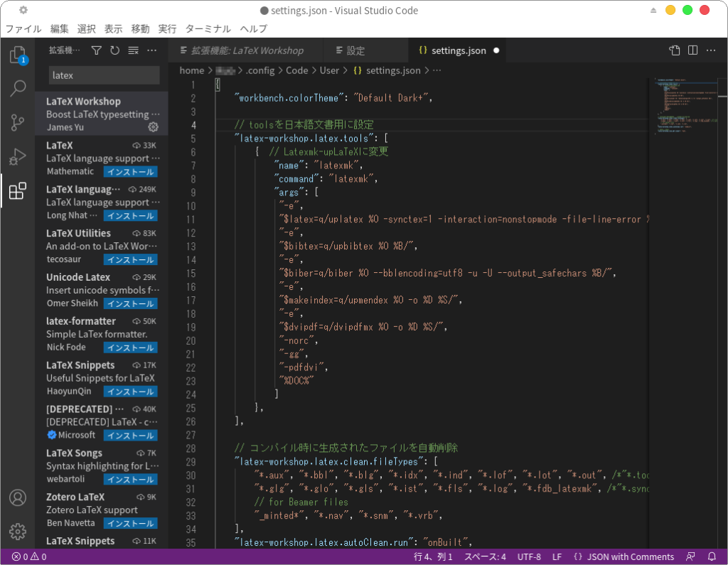
Task: Open the notifications bell in status bar
Action: [x=712, y=556]
